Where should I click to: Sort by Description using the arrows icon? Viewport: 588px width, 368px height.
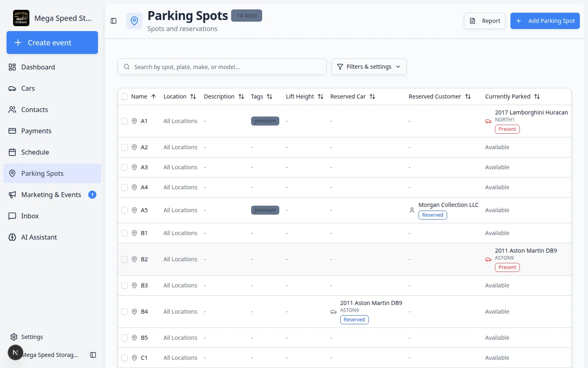(x=241, y=96)
